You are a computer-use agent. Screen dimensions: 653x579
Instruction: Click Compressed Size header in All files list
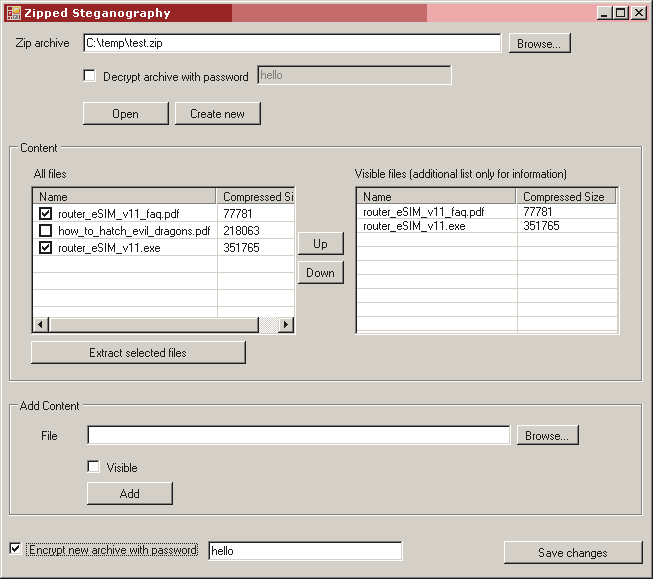(255, 196)
